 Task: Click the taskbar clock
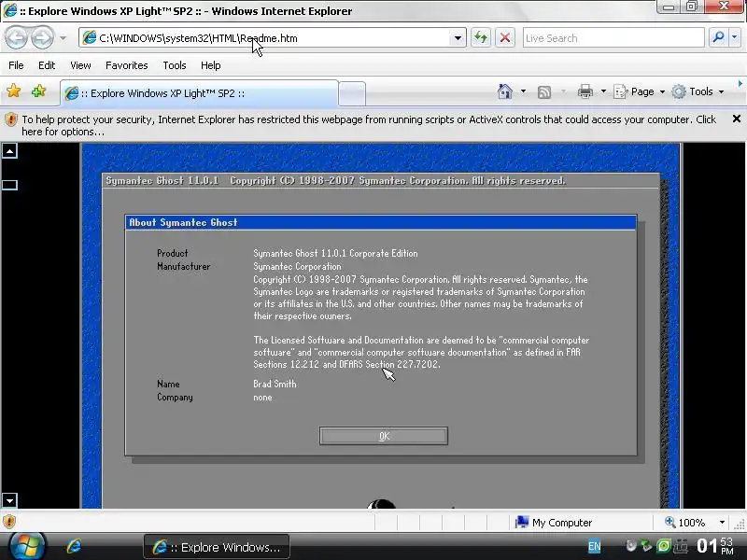pos(715,546)
